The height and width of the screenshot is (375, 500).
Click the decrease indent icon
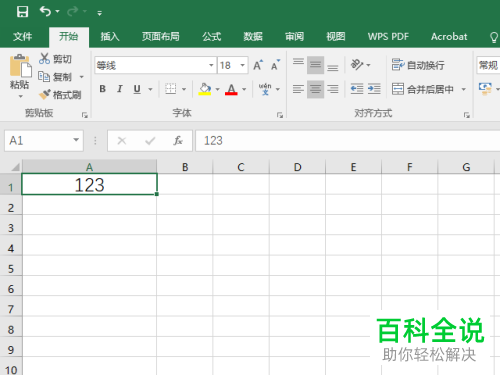357,89
